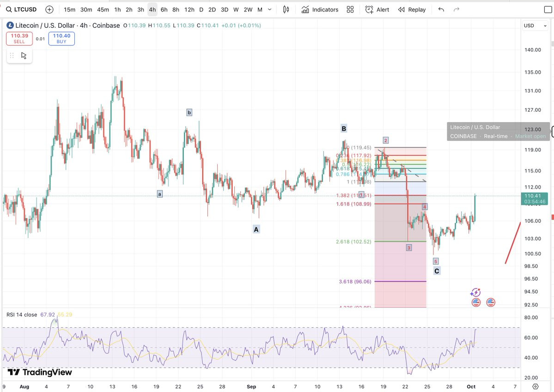
Task: Click the Litecoin coin logo
Action: [10, 25]
